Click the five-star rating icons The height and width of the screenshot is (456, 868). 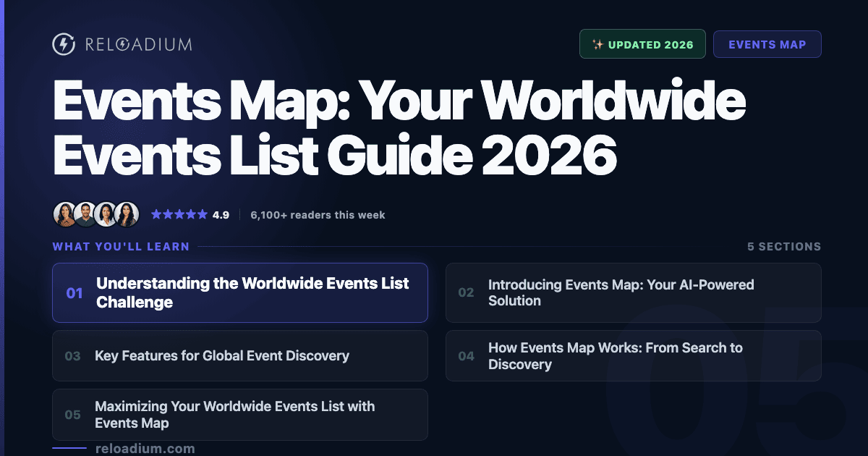pos(179,215)
